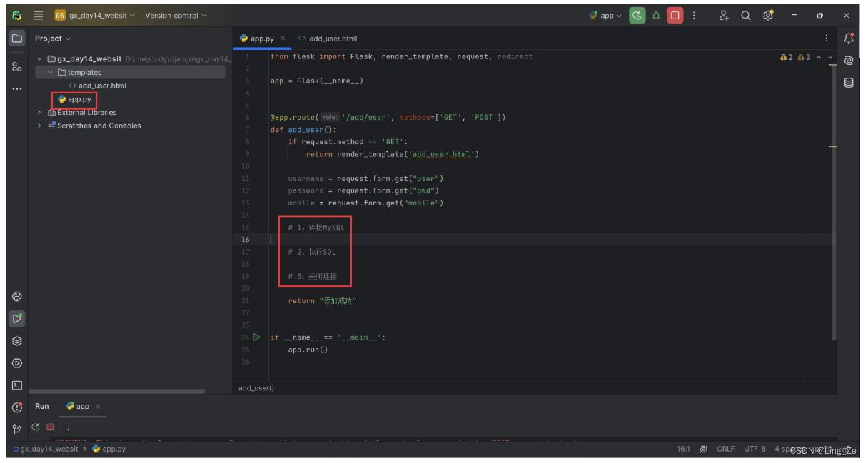Open line:column 16:1 position widget
This screenshot has width=868, height=463.
click(683, 449)
